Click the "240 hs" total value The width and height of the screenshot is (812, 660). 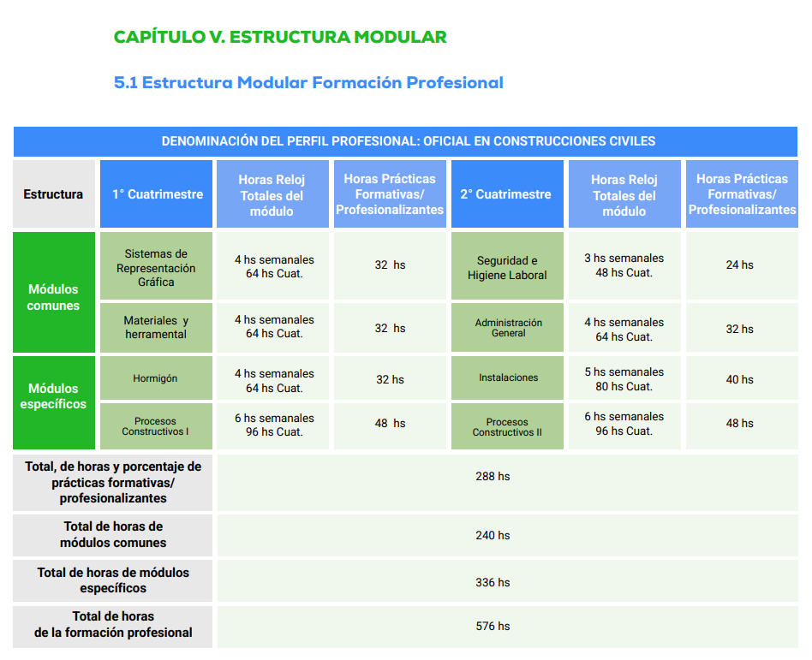coord(493,535)
